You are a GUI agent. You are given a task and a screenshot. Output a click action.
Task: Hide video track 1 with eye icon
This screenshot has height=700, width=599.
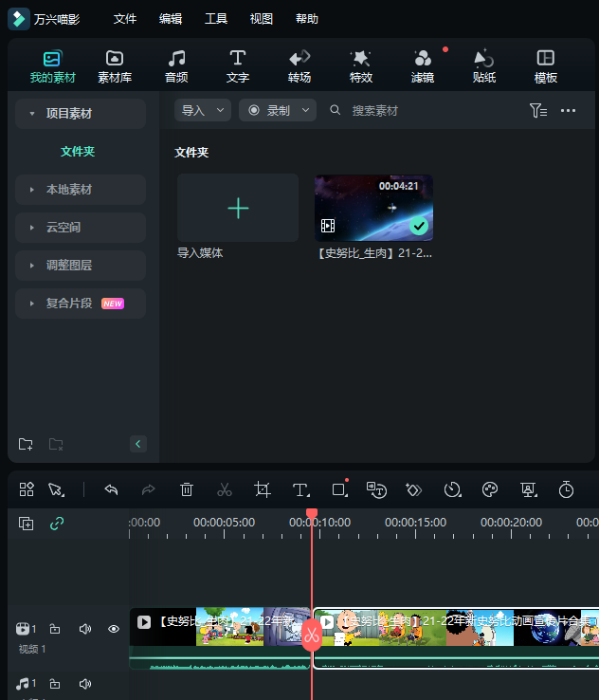[x=114, y=629]
